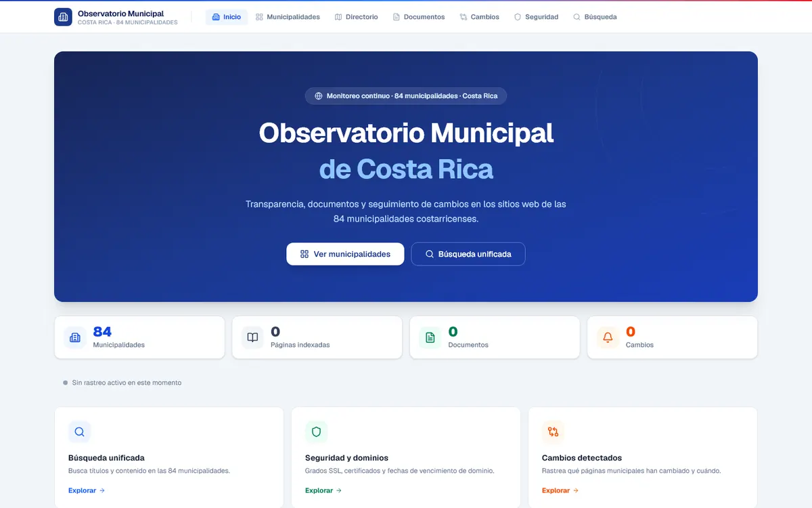Open the Búsqueda nav tab
This screenshot has height=508, width=812.
(595, 17)
